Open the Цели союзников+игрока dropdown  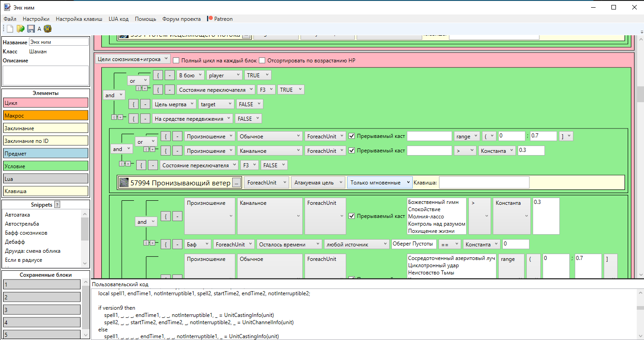point(133,59)
